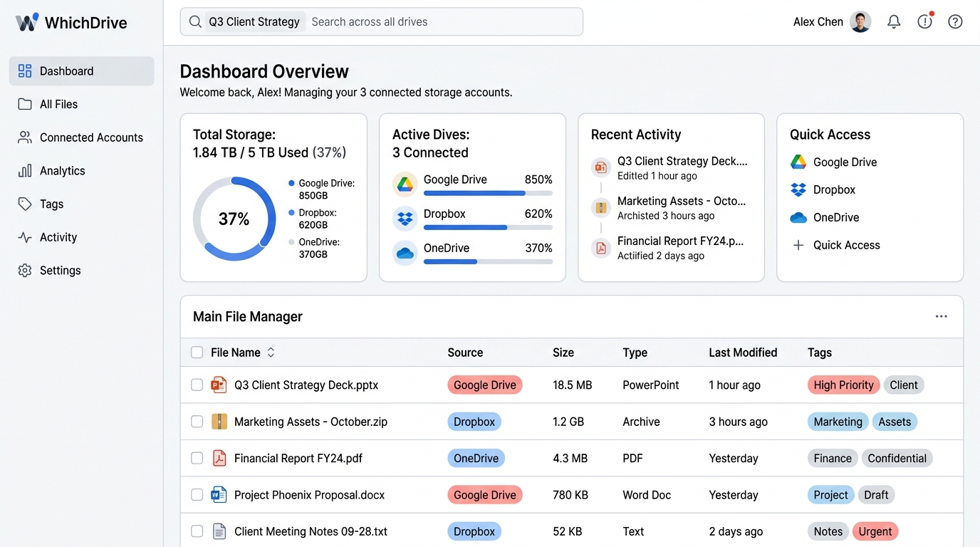
Task: Click the OneDrive icon in Active Drives card
Action: [405, 253]
